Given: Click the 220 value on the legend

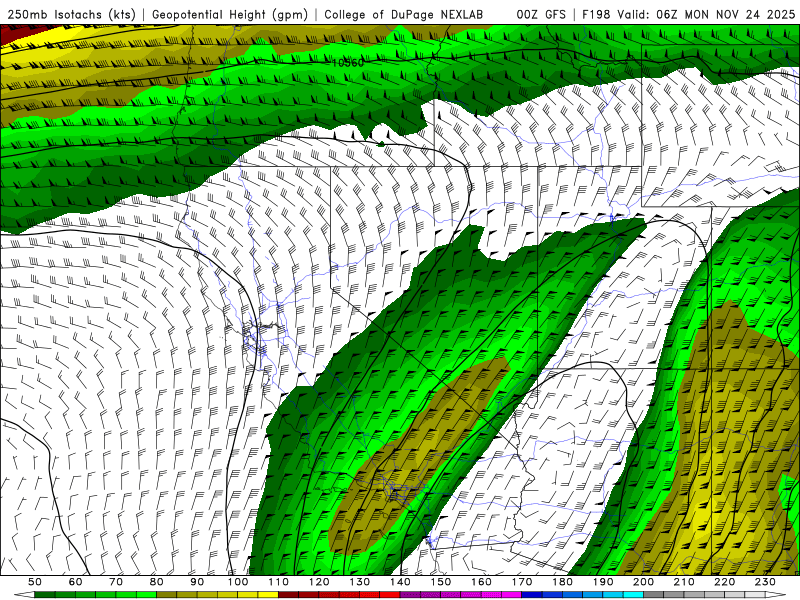Looking at the screenshot, I should pos(725,582).
